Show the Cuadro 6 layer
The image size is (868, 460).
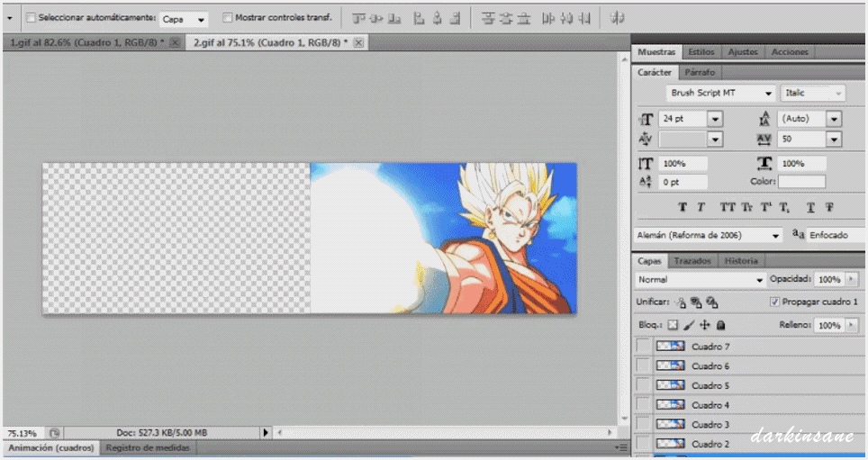click(x=643, y=365)
